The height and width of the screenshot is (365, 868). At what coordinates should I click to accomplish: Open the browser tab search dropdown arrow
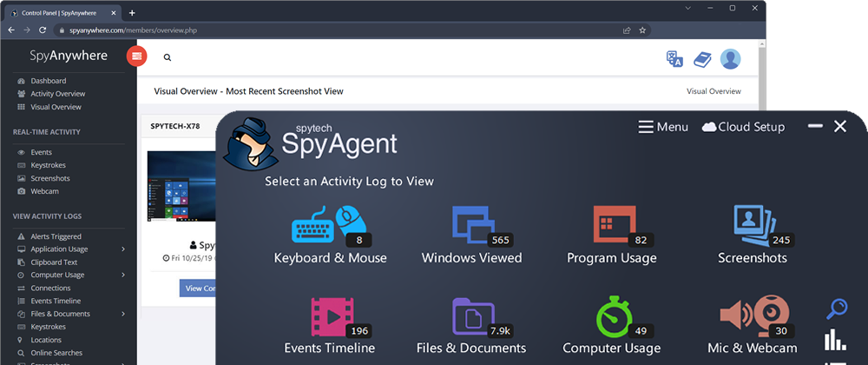[688, 8]
